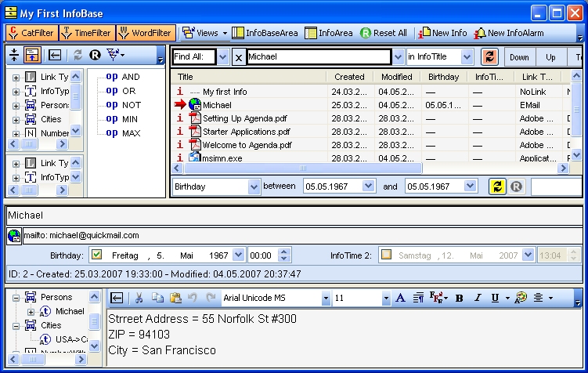The height and width of the screenshot is (373, 588).
Task: Click the orange search refresh icon
Action: click(x=489, y=57)
